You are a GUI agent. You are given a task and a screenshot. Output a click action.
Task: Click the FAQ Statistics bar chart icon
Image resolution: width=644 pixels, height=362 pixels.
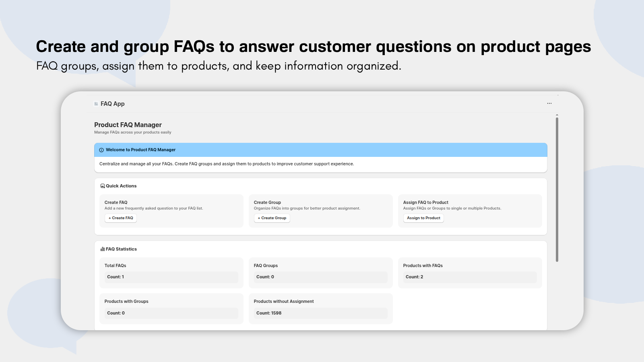click(x=103, y=249)
